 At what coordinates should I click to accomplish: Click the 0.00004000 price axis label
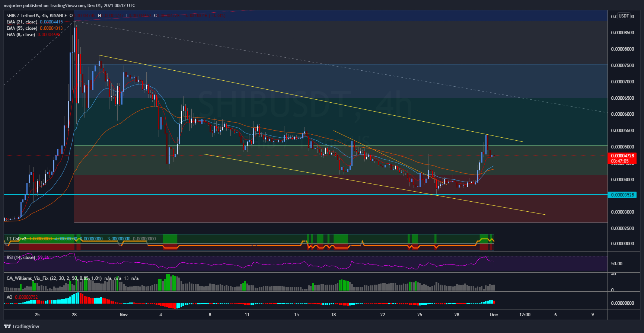[622, 180]
